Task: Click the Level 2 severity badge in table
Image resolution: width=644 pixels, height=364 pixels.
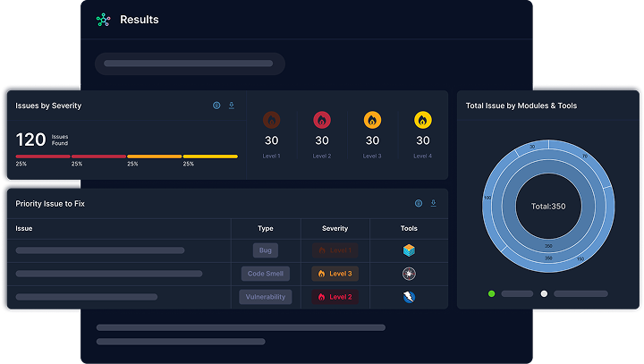Action: tap(335, 297)
